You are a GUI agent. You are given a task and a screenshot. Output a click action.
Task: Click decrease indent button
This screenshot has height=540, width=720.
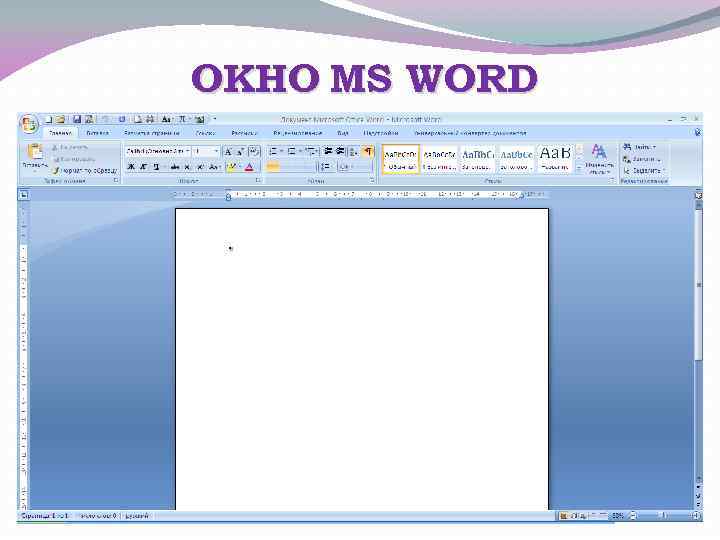click(x=328, y=151)
